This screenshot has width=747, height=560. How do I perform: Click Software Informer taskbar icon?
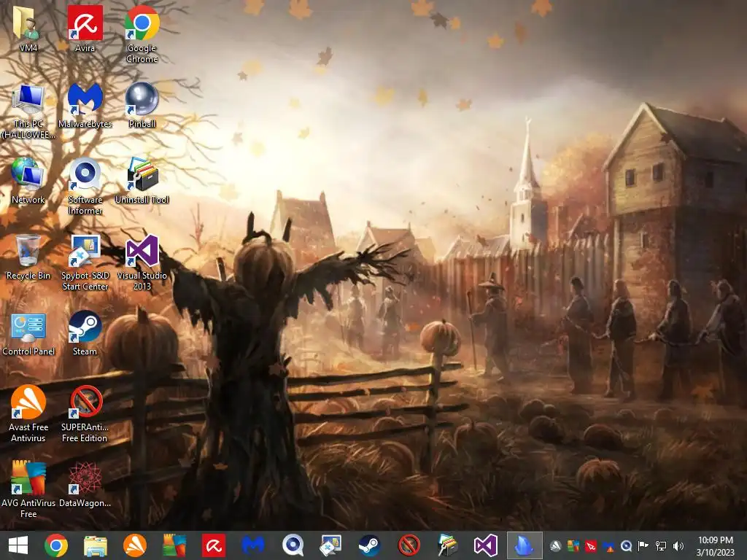(292, 545)
